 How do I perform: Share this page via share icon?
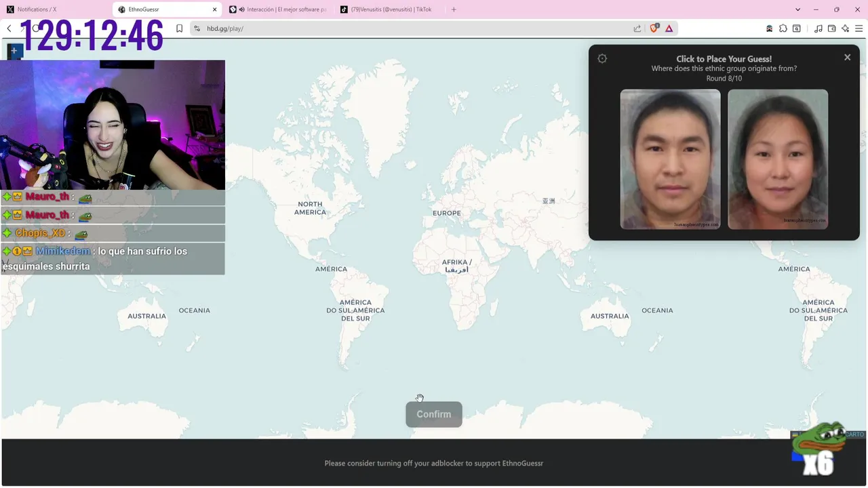coord(637,28)
